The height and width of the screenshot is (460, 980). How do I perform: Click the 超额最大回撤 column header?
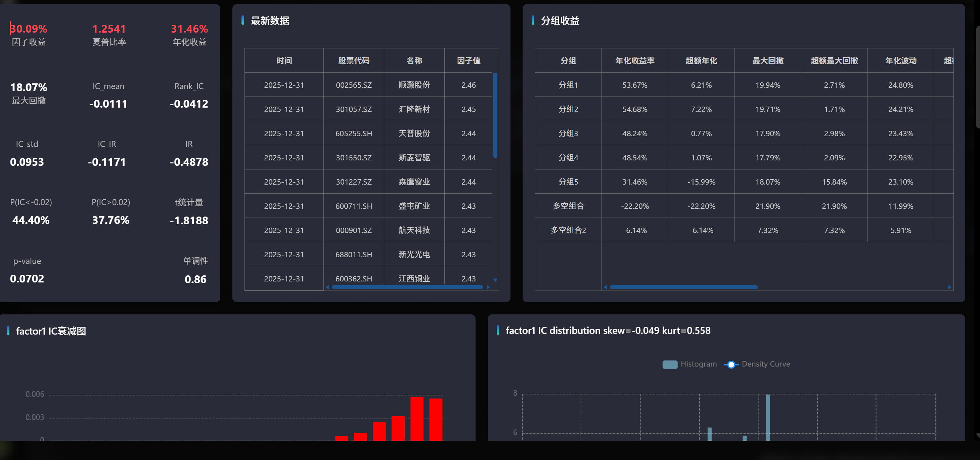(x=834, y=61)
